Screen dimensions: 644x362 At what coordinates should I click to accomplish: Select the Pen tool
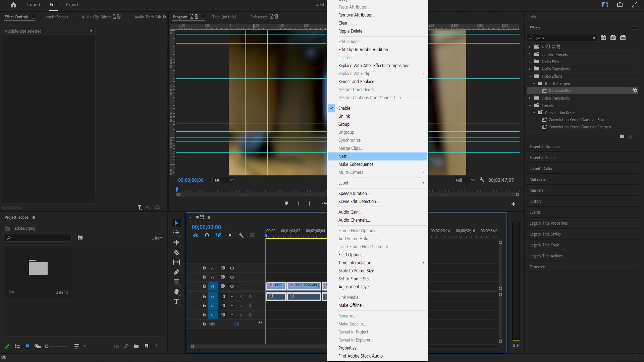(x=176, y=272)
